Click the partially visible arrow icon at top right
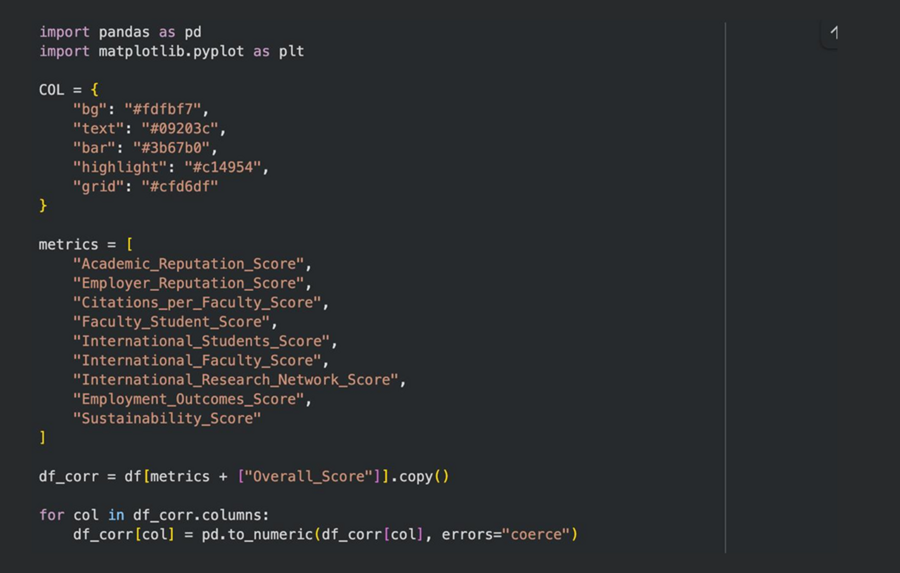This screenshot has height=573, width=900. pyautogui.click(x=832, y=33)
